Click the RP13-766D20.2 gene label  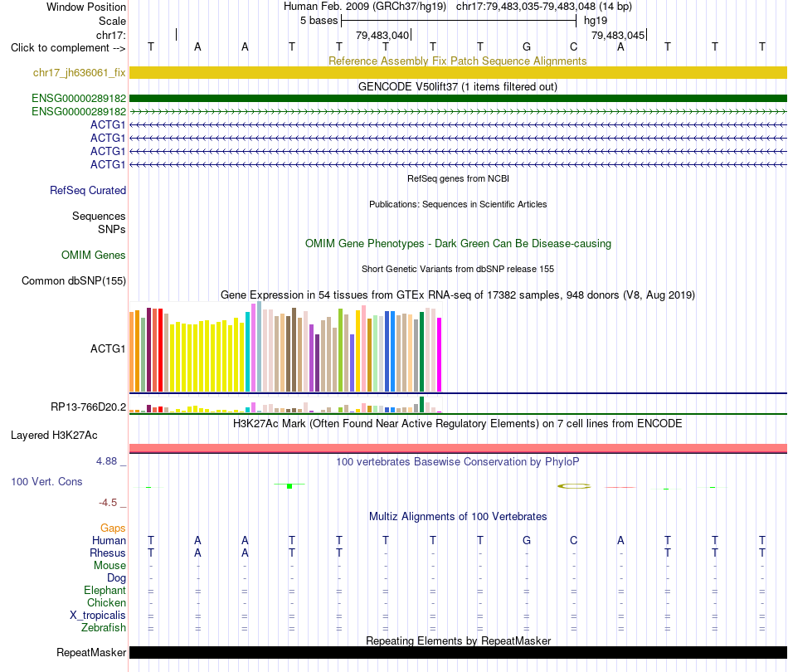pyautogui.click(x=89, y=407)
